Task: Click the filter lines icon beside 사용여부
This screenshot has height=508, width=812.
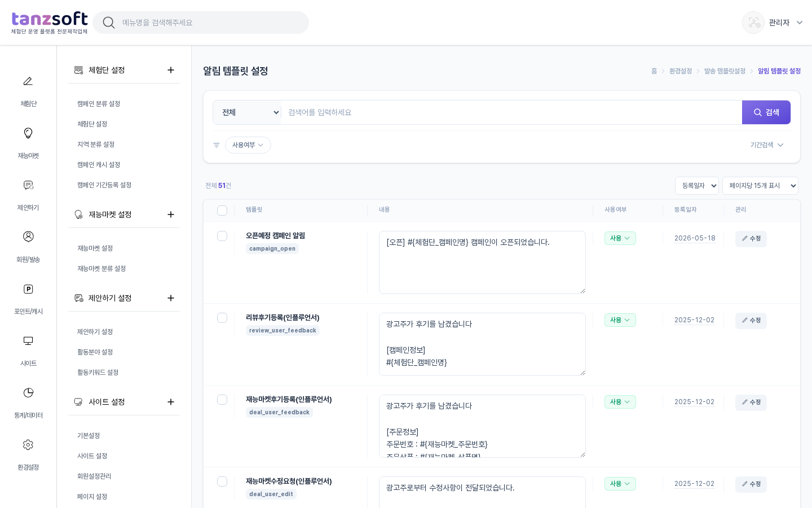Action: pyautogui.click(x=217, y=145)
